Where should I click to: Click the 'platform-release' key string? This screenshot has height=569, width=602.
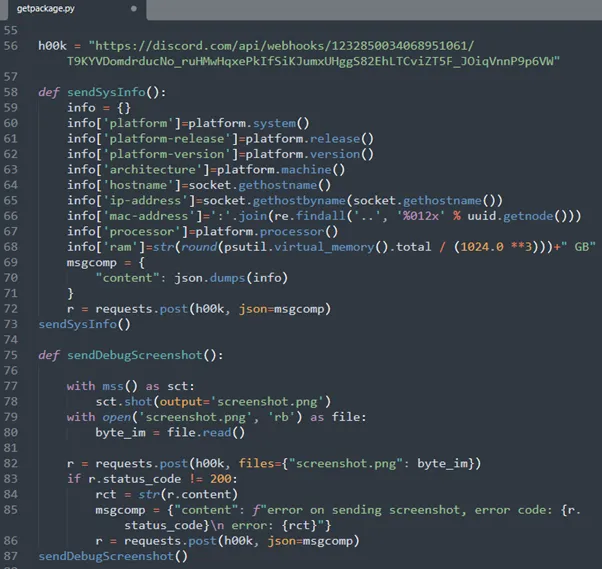[167, 139]
